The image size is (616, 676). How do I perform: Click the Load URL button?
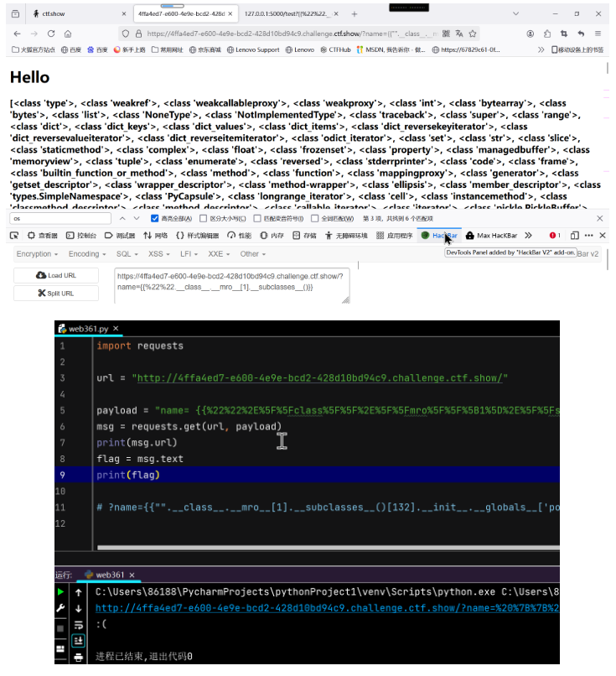pyautogui.click(x=56, y=275)
